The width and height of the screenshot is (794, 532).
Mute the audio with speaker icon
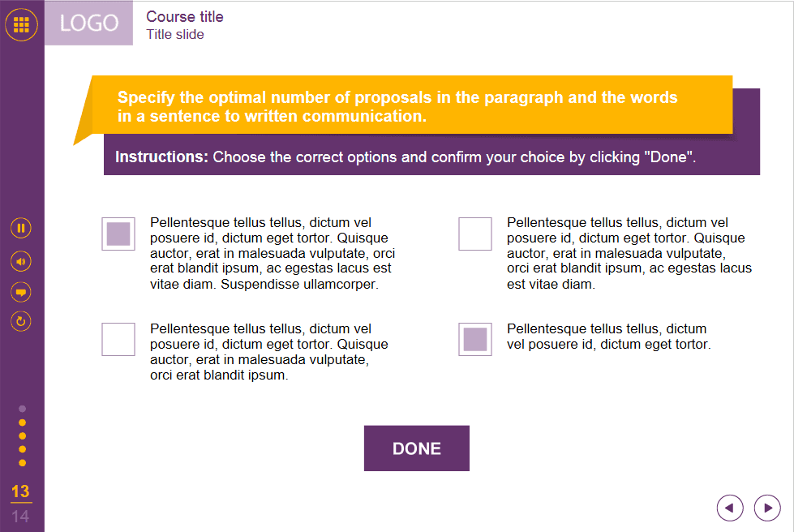click(22, 261)
